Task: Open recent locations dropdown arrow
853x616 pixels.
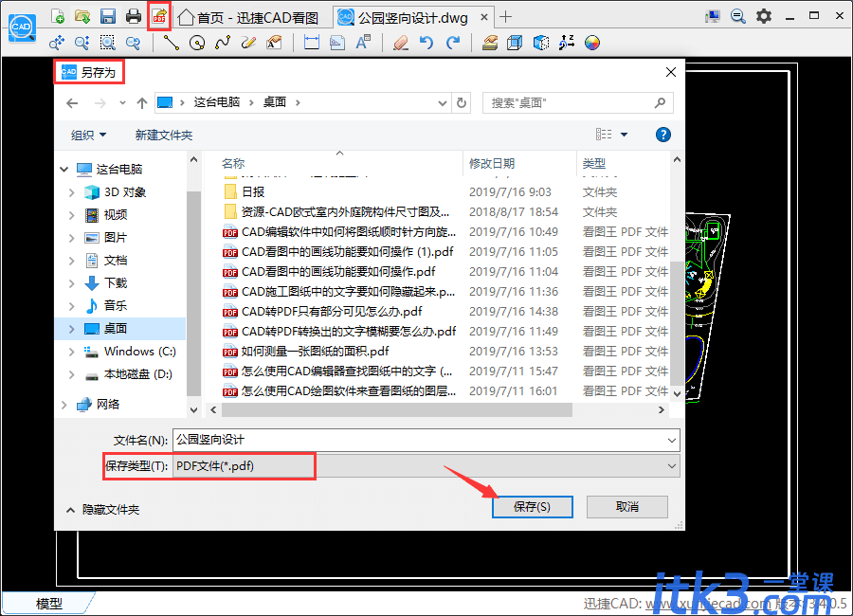Action: point(122,103)
